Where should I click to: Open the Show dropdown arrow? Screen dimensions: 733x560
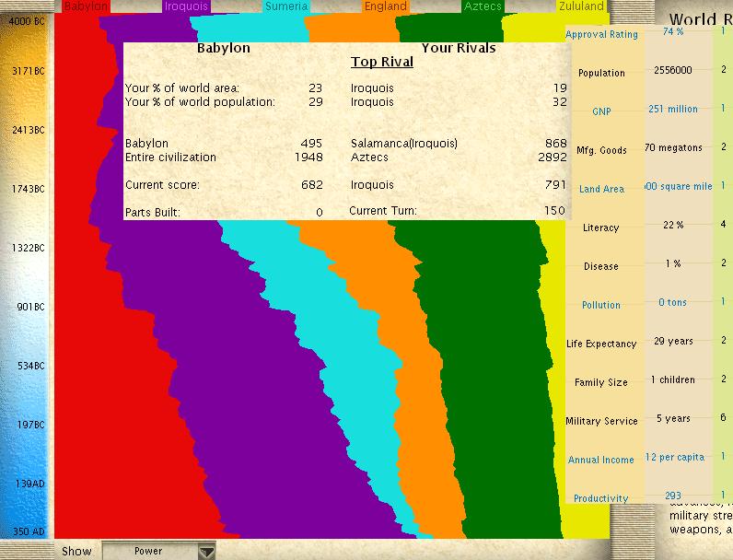coord(207,552)
